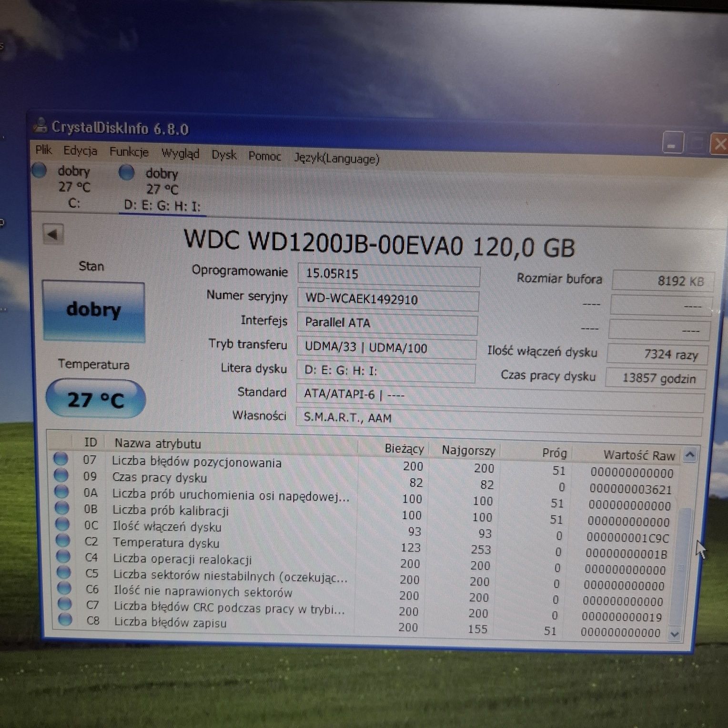
Task: Open the Język(Language) menu
Action: tap(336, 158)
